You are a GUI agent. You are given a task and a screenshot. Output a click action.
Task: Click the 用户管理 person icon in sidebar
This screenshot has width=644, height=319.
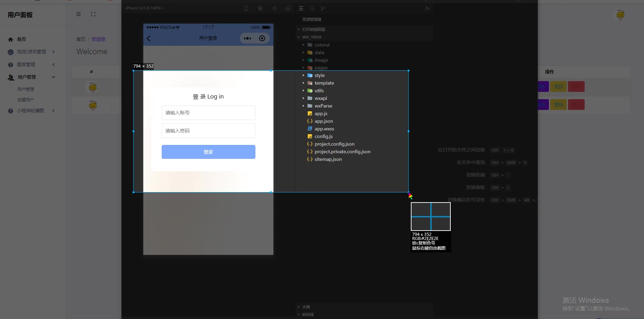click(x=11, y=77)
